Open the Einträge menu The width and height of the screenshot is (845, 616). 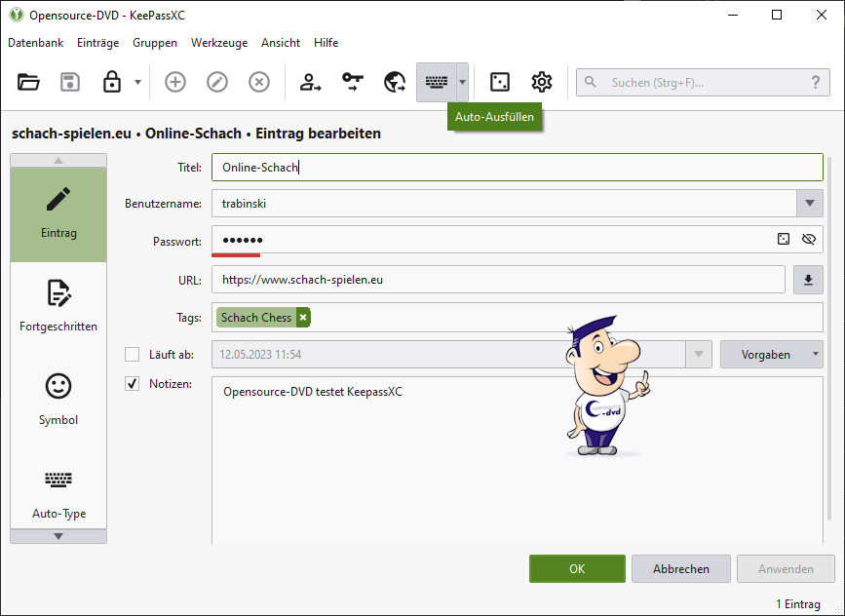click(x=96, y=43)
